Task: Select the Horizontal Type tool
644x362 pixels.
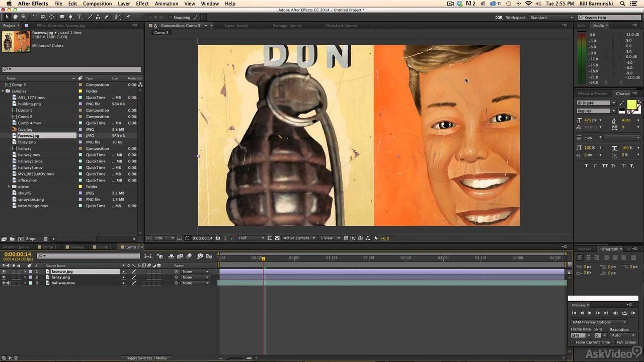Action: coord(79,17)
